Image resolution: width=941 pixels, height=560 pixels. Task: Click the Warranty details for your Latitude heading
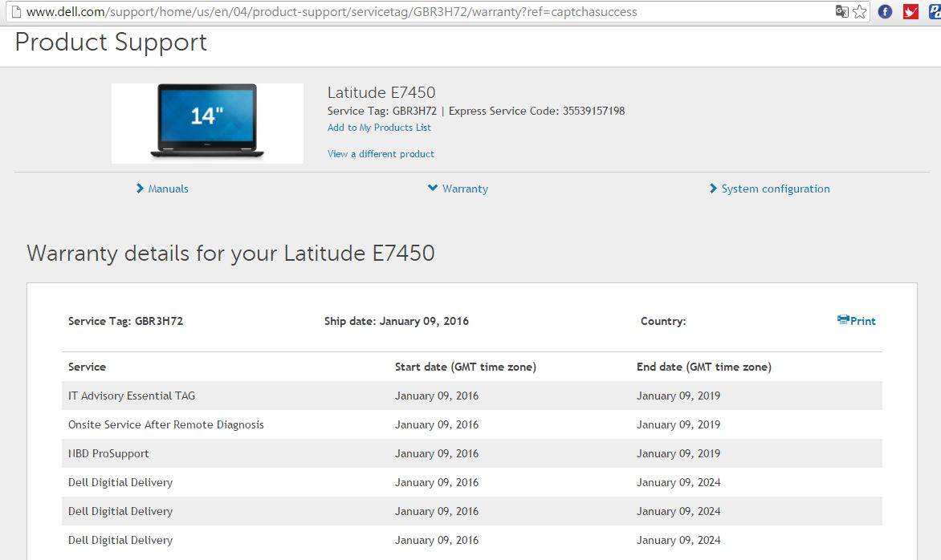coord(230,253)
